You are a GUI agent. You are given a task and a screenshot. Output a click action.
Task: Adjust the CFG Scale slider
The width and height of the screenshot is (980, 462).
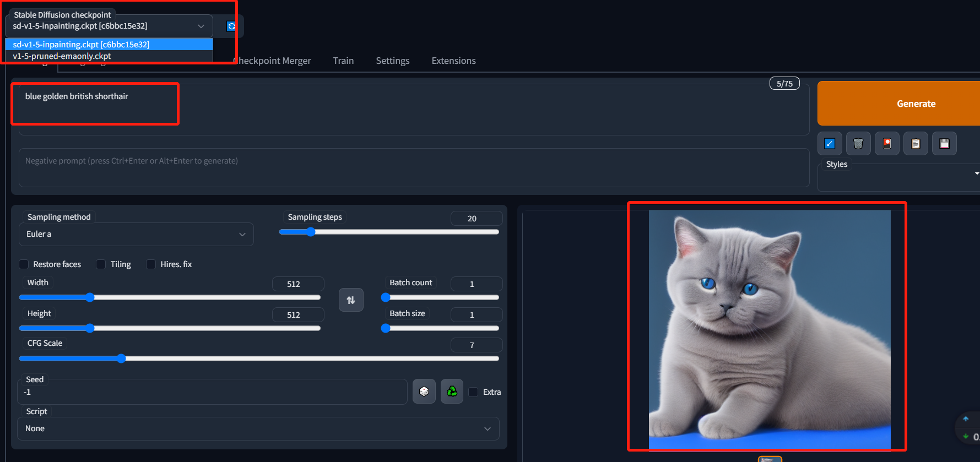[259, 358]
